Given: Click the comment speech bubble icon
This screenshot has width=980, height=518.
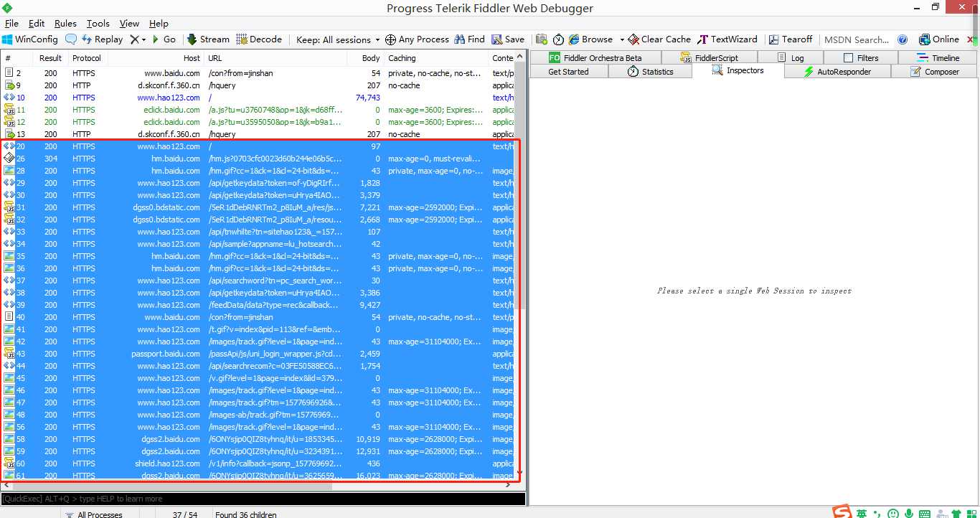Looking at the screenshot, I should coord(71,39).
